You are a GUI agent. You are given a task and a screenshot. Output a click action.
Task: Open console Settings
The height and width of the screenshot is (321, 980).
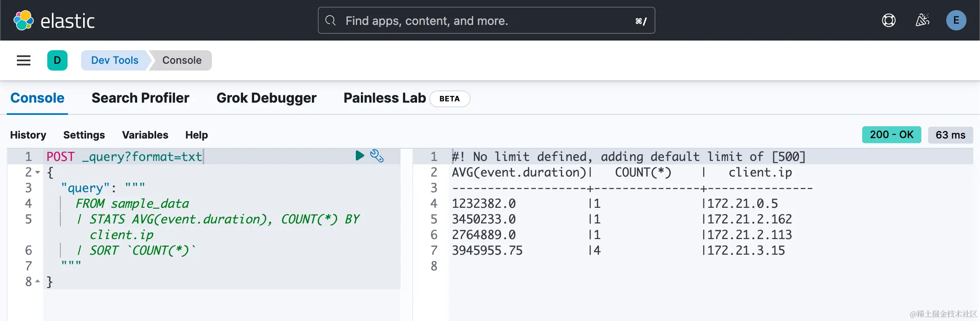point(84,135)
